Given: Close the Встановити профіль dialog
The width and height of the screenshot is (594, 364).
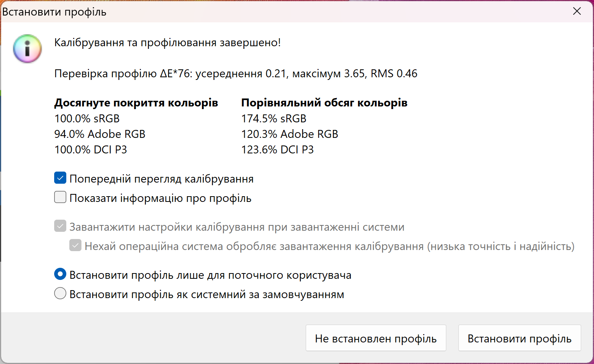Looking at the screenshot, I should click(x=577, y=11).
